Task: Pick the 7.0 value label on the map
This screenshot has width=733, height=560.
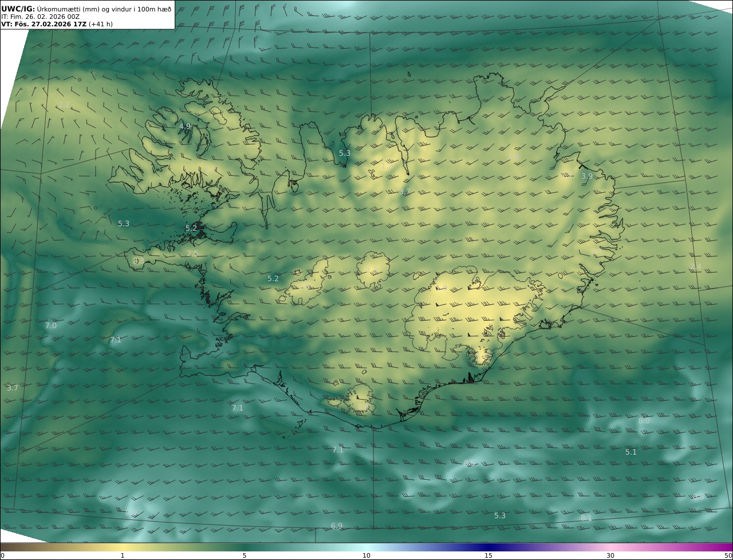Action: coord(51,326)
